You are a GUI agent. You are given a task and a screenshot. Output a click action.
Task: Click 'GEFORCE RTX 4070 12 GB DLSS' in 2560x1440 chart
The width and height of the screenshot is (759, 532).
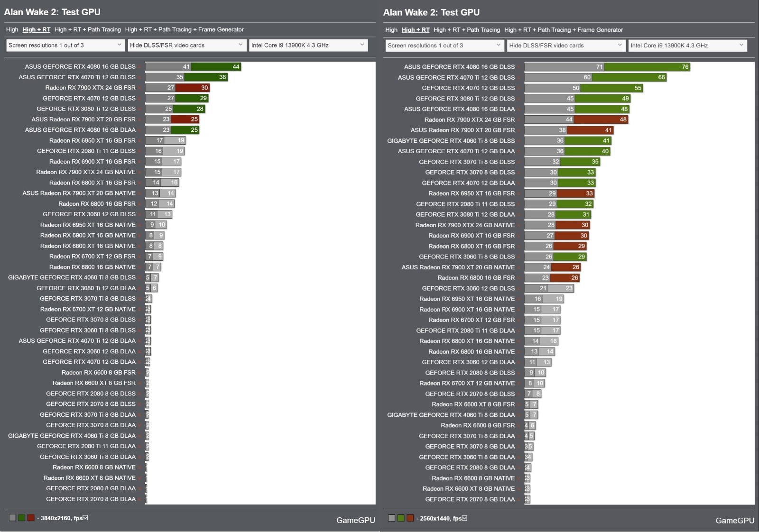pos(468,88)
